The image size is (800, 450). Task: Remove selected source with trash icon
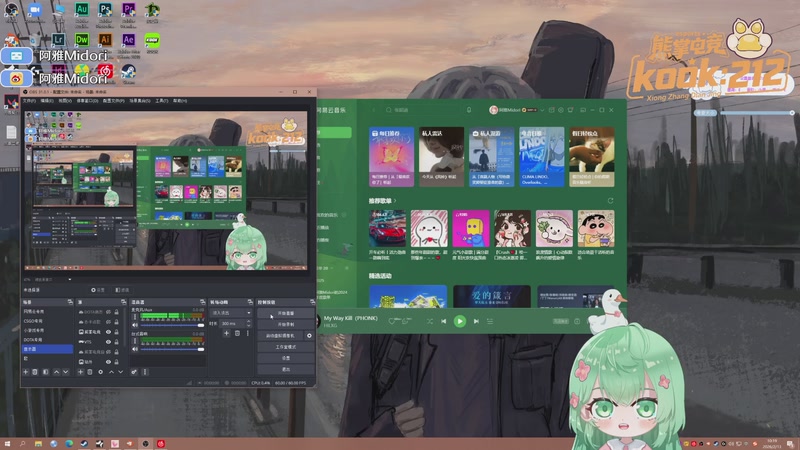click(90, 372)
